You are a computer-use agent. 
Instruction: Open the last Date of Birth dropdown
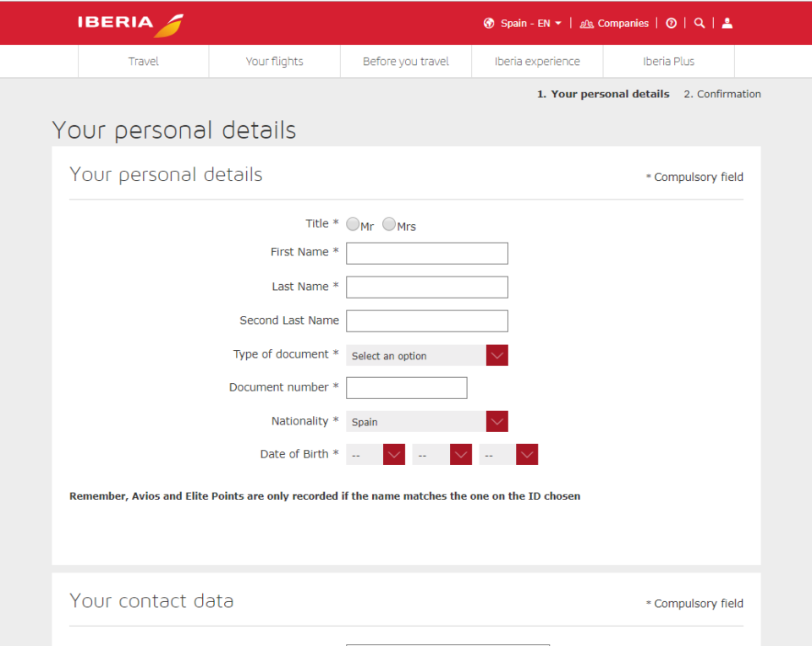coord(508,455)
